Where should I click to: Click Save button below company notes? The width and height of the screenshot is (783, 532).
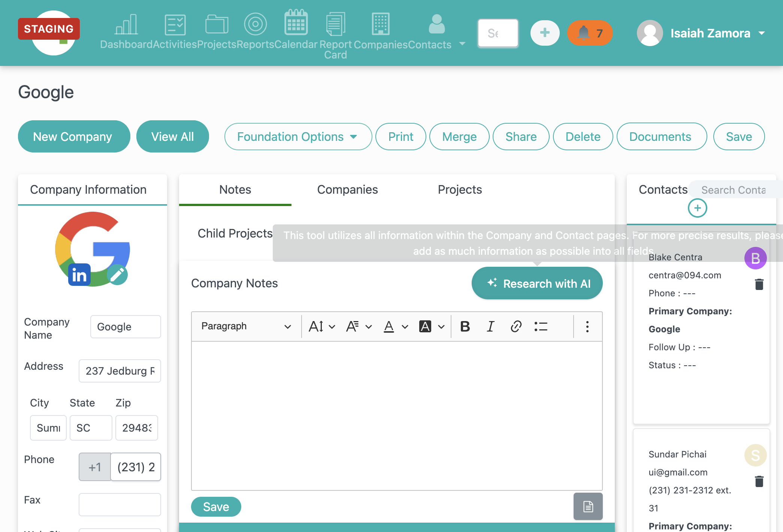point(216,507)
